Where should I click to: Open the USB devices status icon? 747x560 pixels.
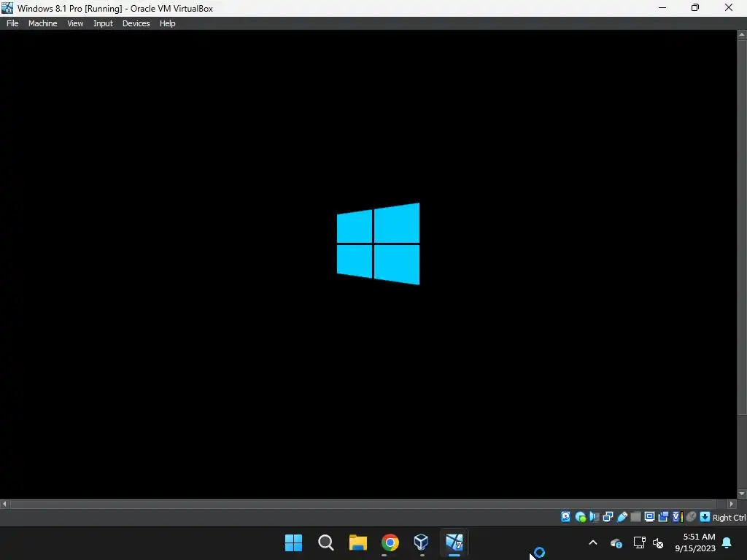[x=622, y=517]
